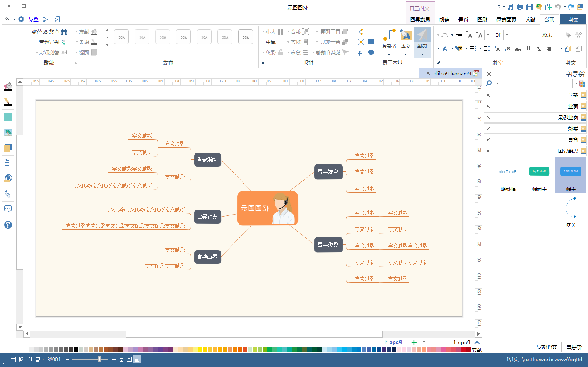This screenshot has width=588, height=367.
Task: Expand the 组合 group dropdown
Action: coord(289,31)
